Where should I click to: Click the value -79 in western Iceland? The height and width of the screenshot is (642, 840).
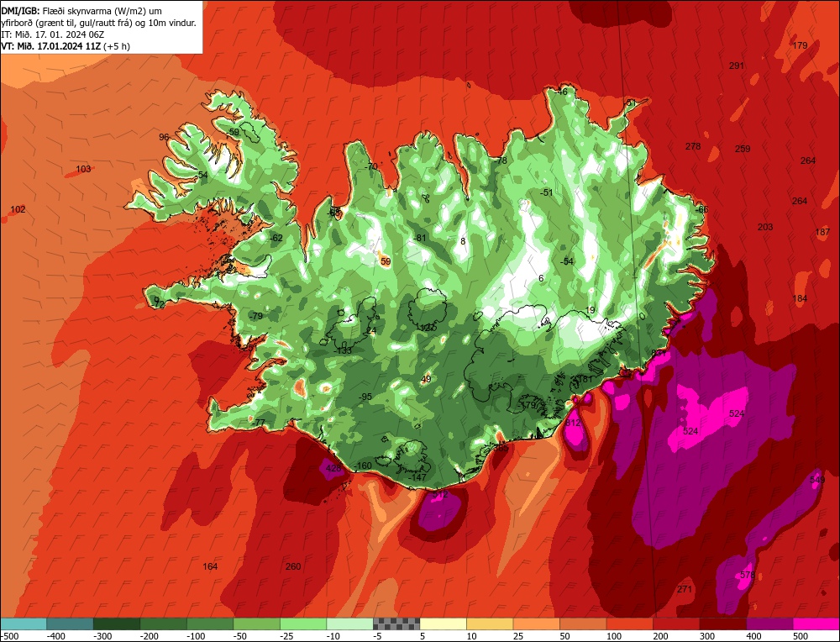tap(256, 316)
